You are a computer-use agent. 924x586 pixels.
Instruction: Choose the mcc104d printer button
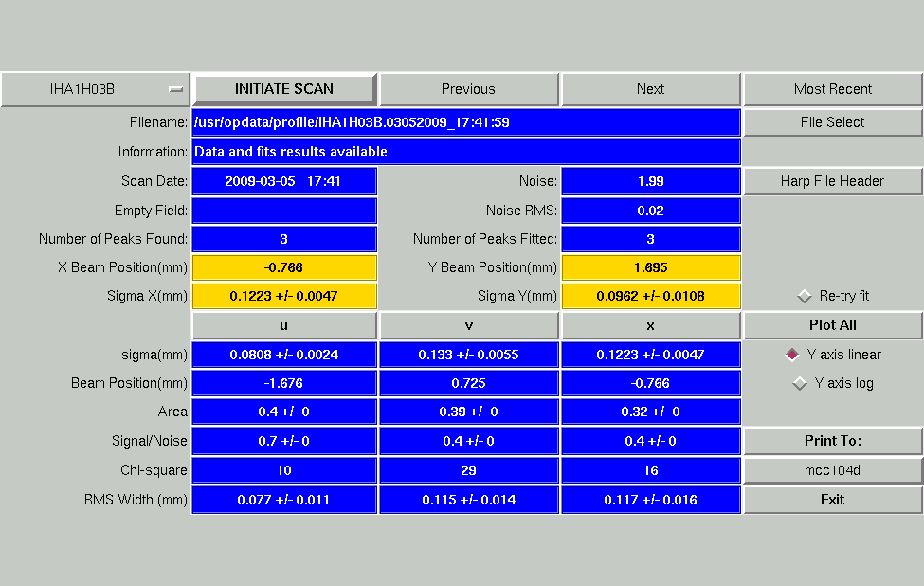tap(833, 470)
